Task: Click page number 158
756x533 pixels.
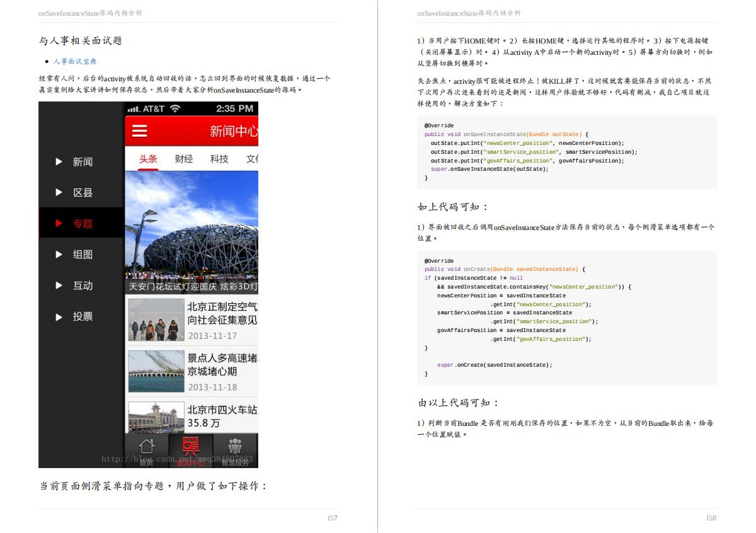Action: (711, 518)
